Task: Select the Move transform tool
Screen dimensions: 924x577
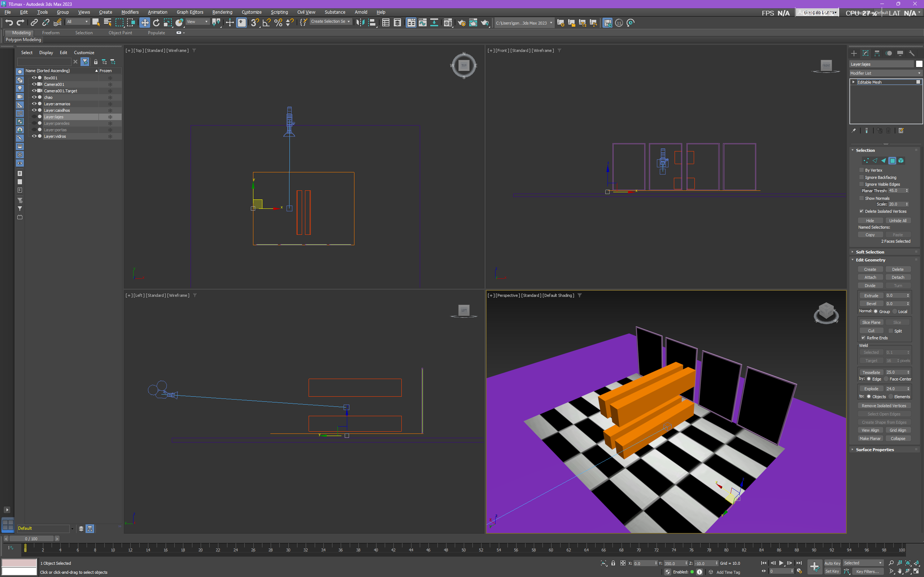Action: pyautogui.click(x=145, y=23)
